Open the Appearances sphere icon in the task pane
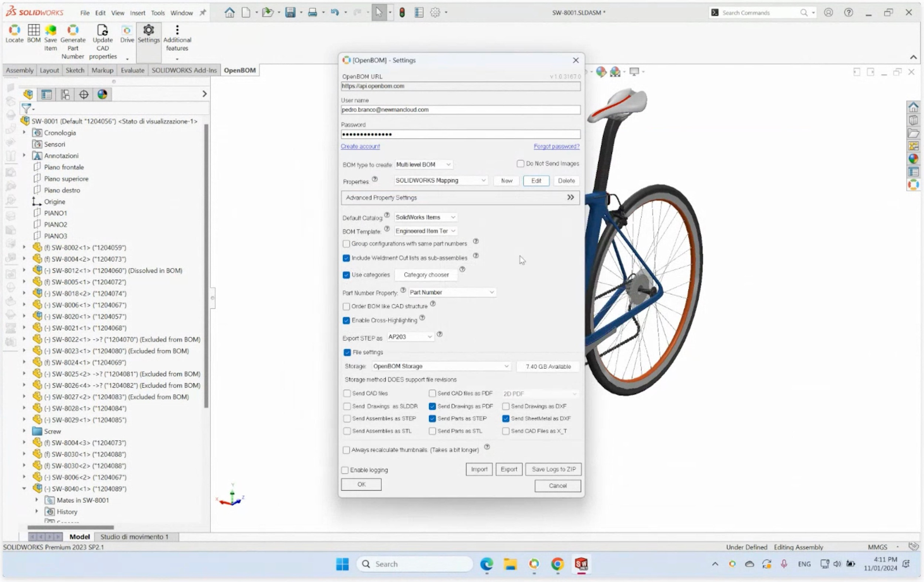The width and height of the screenshot is (924, 582). [913, 159]
